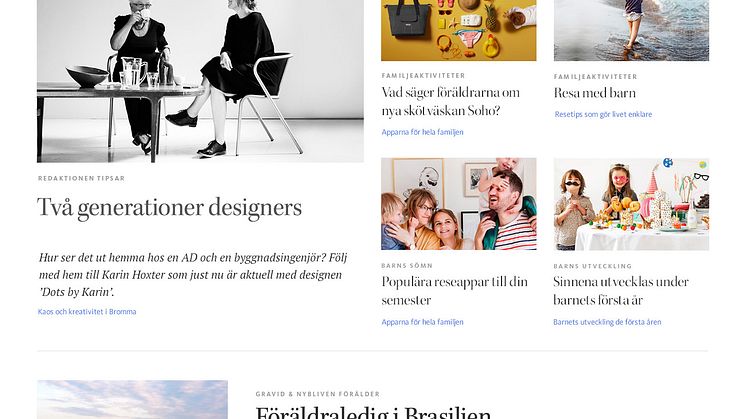
Task: Click the sky photo beside Brasilien article
Action: click(x=132, y=400)
